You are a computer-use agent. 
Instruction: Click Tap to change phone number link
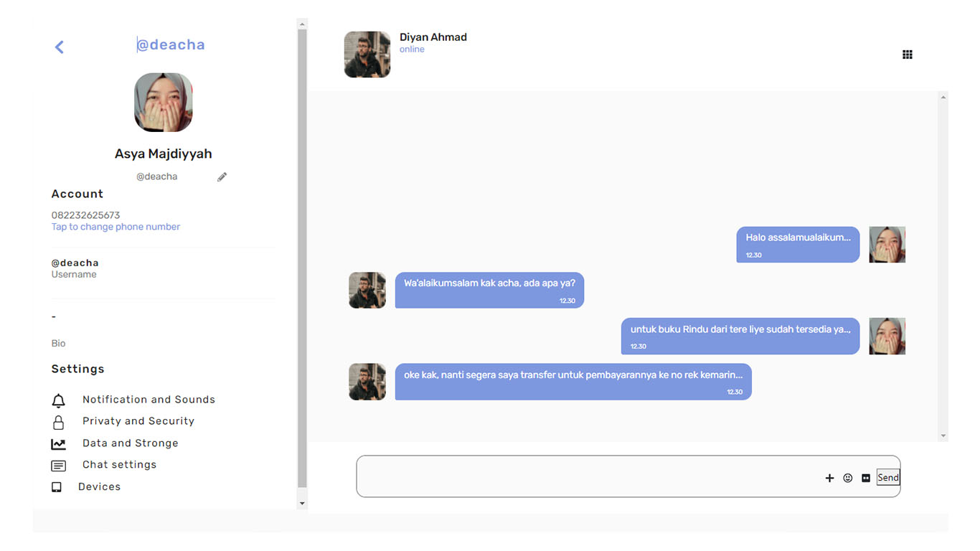pyautogui.click(x=115, y=227)
